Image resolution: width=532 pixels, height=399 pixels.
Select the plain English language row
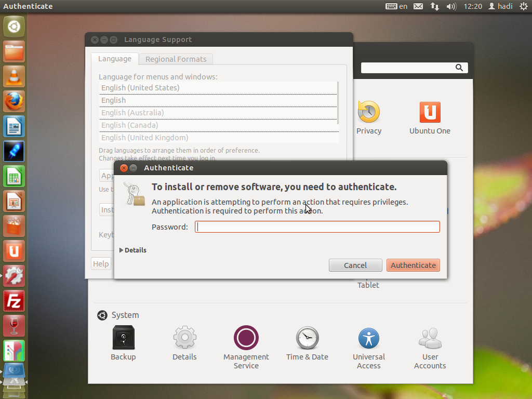pos(219,100)
